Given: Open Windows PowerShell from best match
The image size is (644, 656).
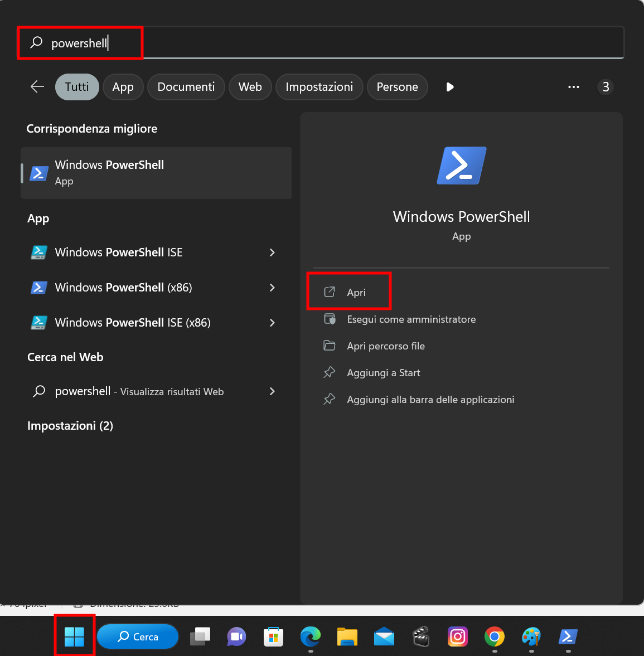Looking at the screenshot, I should tap(156, 173).
